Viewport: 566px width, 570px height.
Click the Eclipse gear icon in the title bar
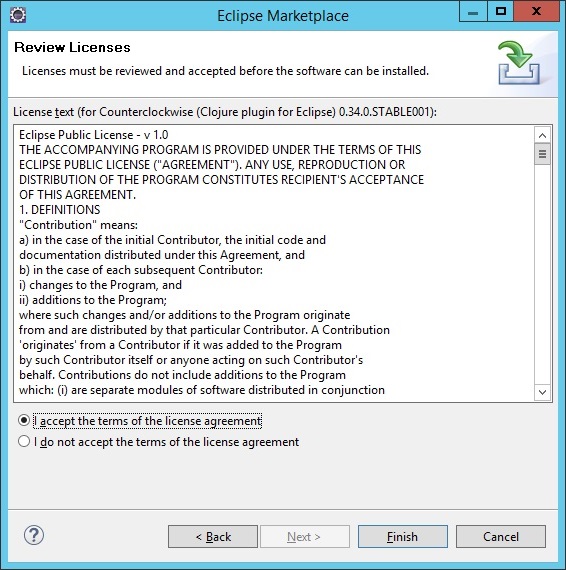pyautogui.click(x=17, y=15)
